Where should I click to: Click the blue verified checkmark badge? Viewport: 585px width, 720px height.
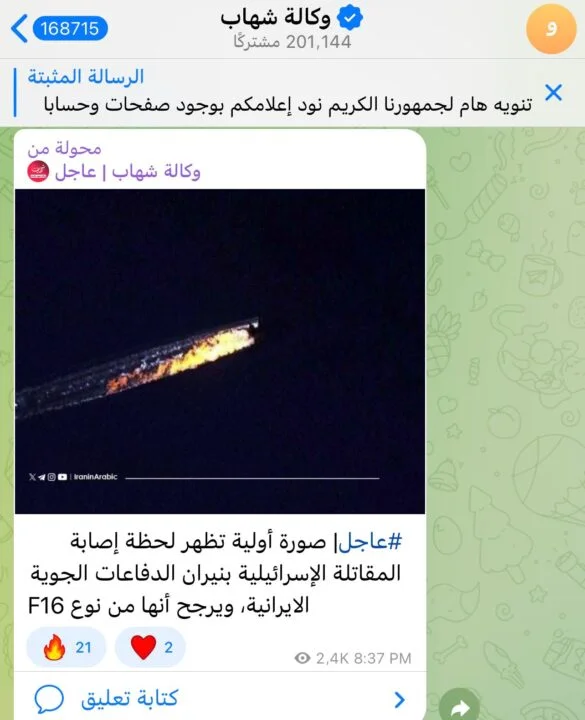click(x=350, y=18)
